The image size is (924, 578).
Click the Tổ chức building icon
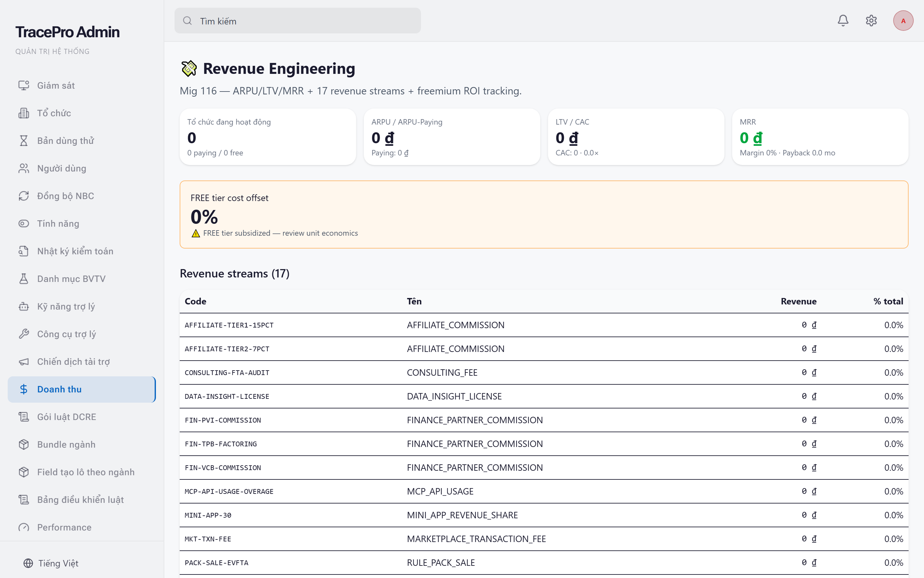[24, 113]
